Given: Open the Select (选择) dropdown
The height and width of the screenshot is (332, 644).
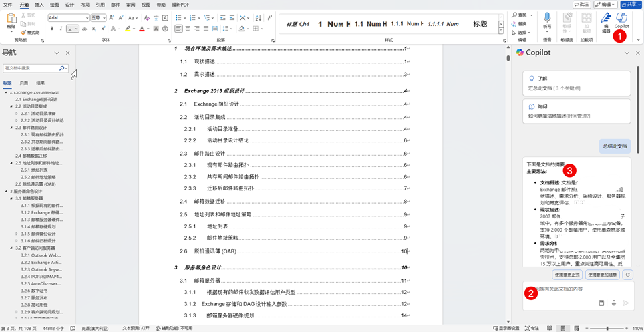Looking at the screenshot, I should click(x=521, y=33).
